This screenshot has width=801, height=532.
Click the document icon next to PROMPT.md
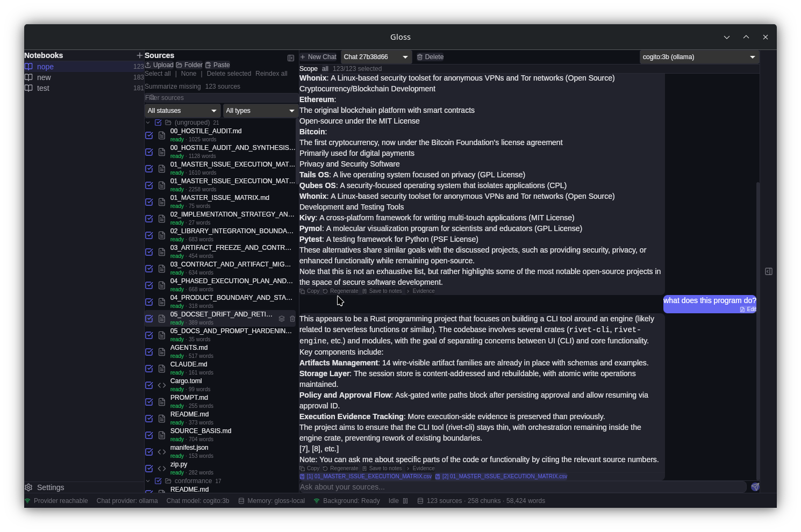coord(162,402)
